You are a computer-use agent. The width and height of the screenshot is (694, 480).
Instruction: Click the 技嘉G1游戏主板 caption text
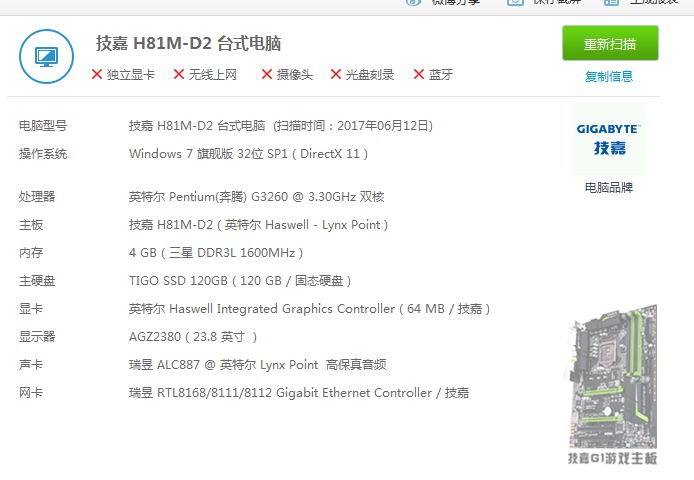[x=613, y=458]
